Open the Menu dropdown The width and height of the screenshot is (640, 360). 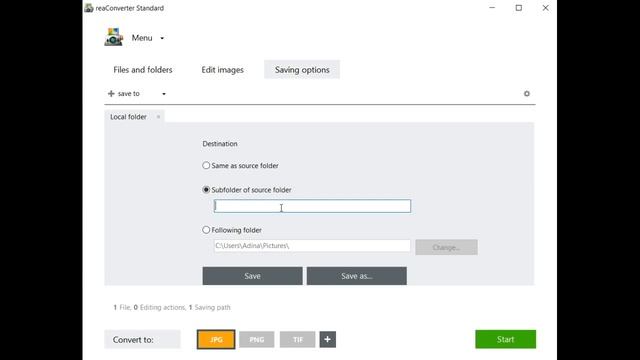(147, 38)
